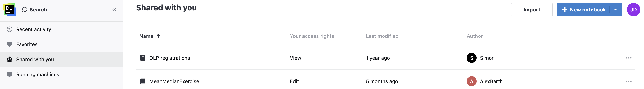Image resolution: width=644 pixels, height=89 pixels.
Task: Click the DLP registrations notebook icon
Action: tap(143, 58)
